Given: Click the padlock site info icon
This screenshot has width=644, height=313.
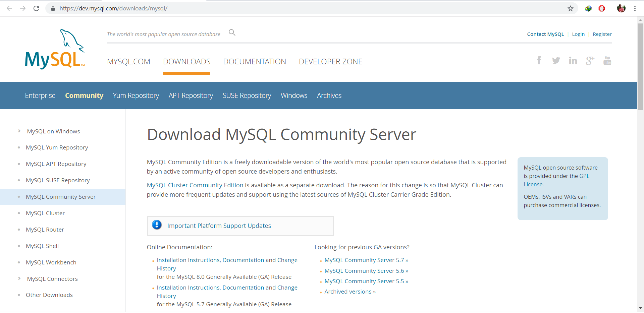Looking at the screenshot, I should [53, 9].
